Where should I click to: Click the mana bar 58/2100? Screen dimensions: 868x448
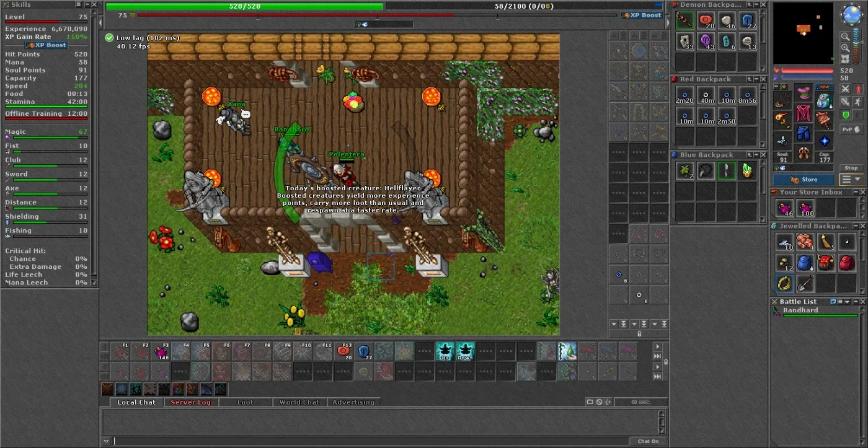(524, 6)
